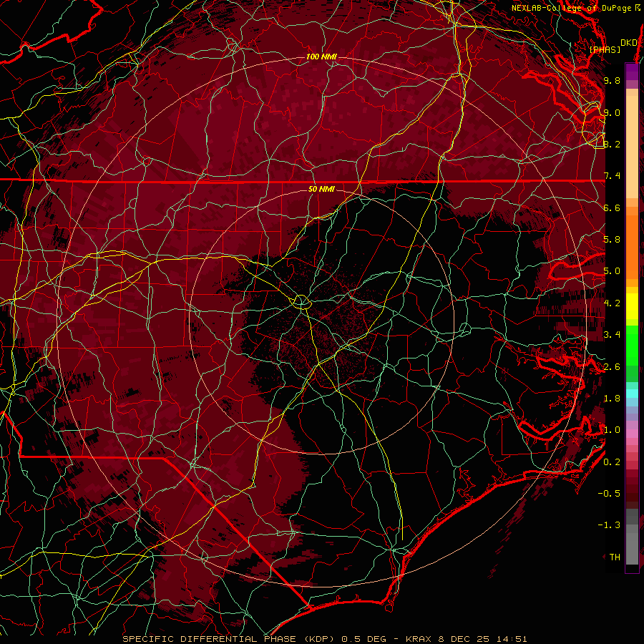This screenshot has width=644, height=644.
Task: Click the 8.2 value on the color scale
Action: pos(612,144)
